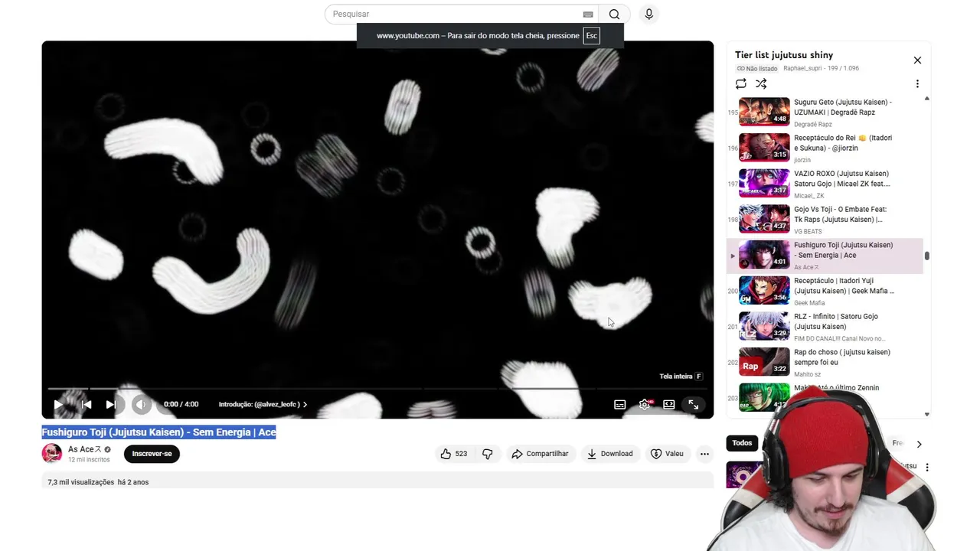This screenshot has width=980, height=551.
Task: Open Tier list jujutusu shiny playlist title
Action: click(x=784, y=55)
